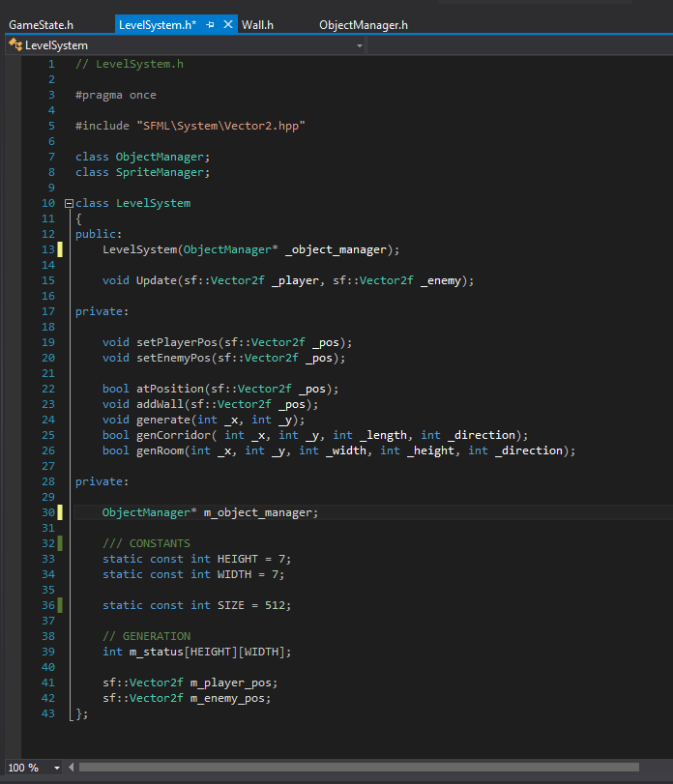Click the horizontal scrollbar left arrow
673x784 pixels.
[x=72, y=768]
